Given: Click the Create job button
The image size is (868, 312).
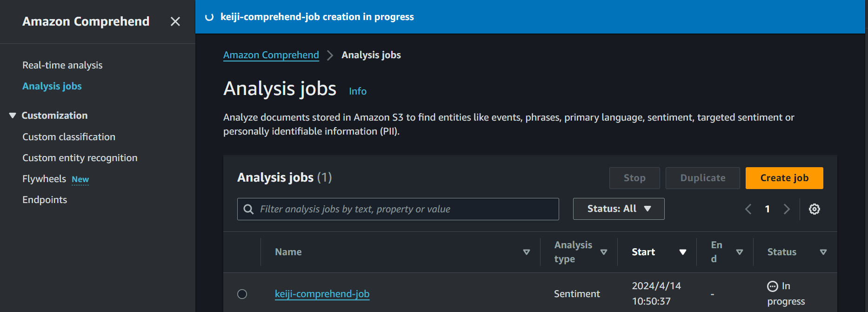Looking at the screenshot, I should [784, 178].
